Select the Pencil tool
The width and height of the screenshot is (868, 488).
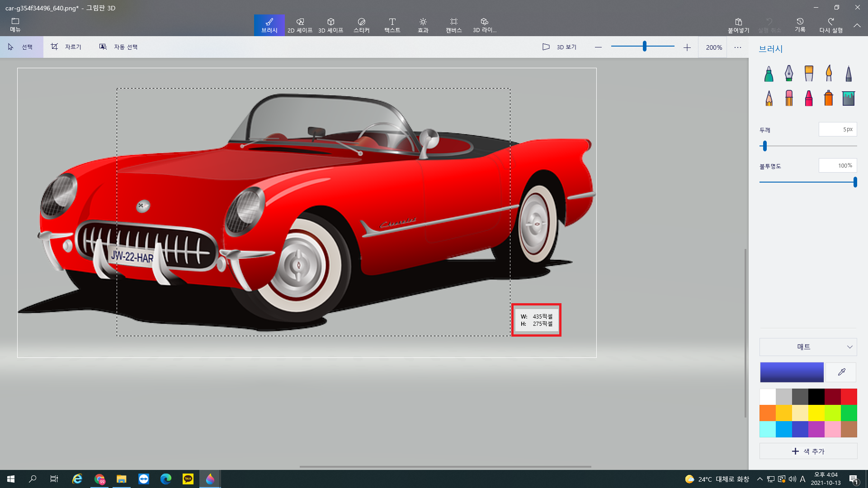769,98
